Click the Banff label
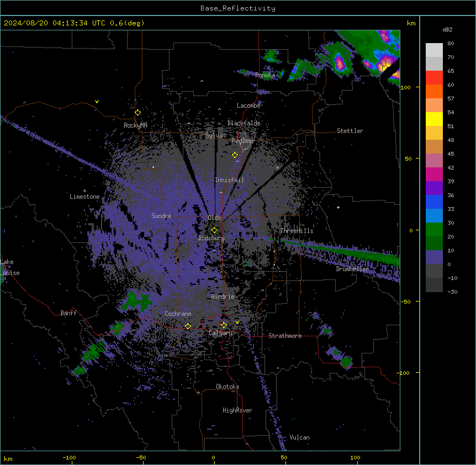 click(x=68, y=313)
